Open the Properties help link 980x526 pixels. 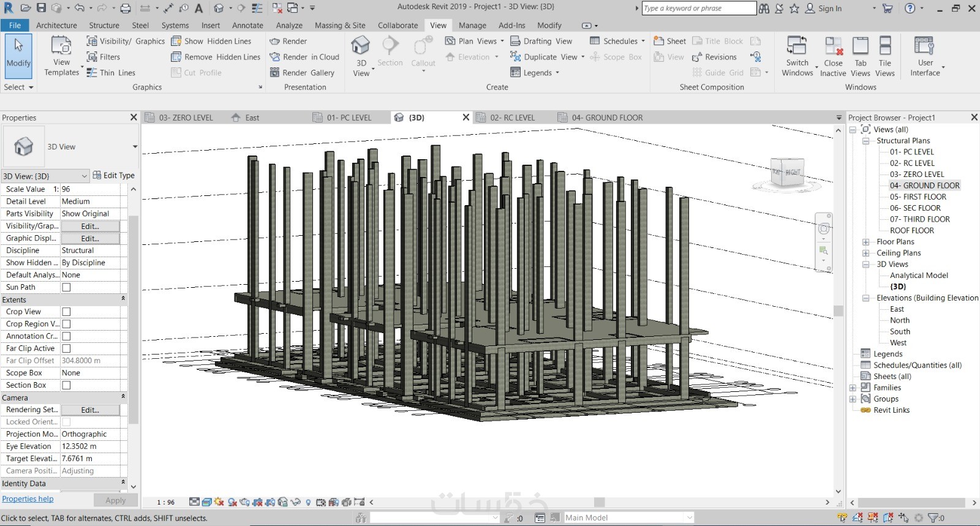28,499
